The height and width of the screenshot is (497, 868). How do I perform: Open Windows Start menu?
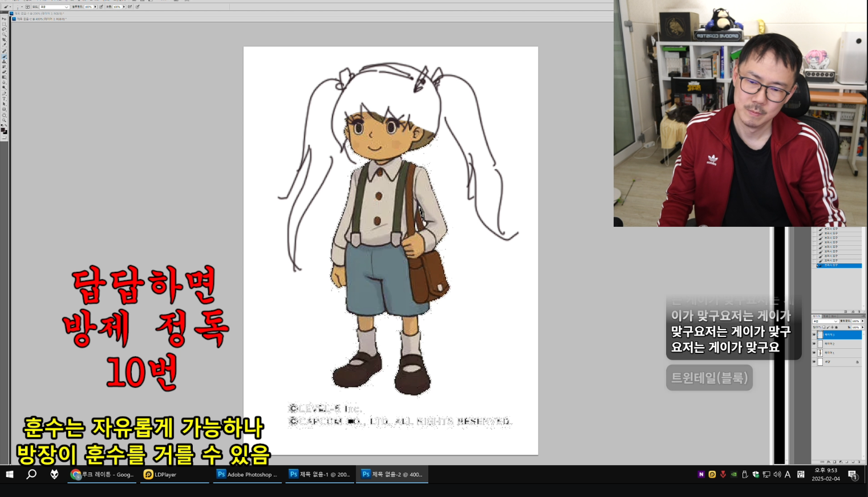tap(10, 474)
